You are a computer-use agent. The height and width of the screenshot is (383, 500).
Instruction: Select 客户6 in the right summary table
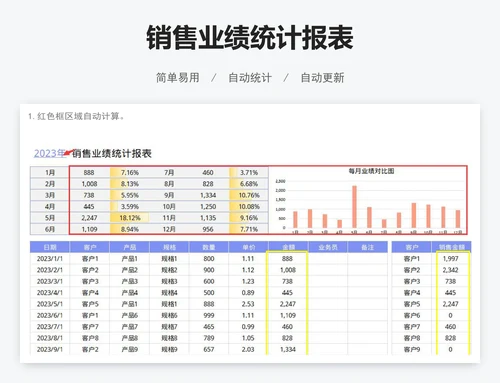click(x=412, y=315)
